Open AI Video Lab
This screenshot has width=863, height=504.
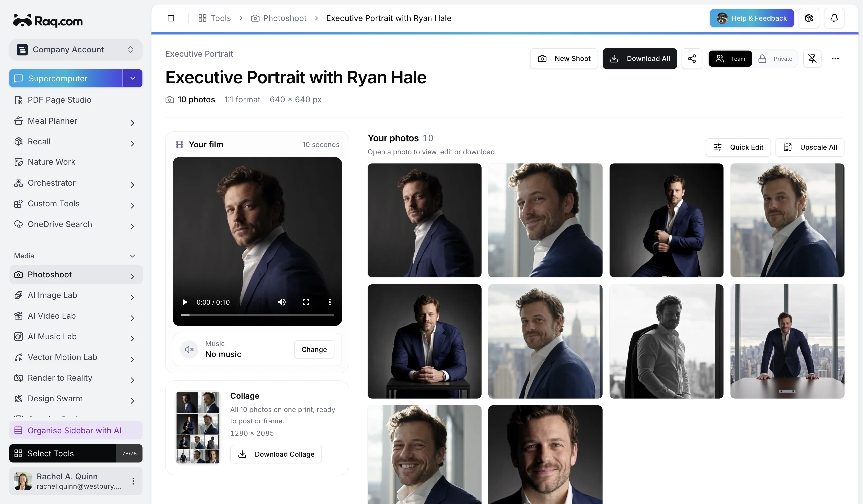click(x=76, y=316)
